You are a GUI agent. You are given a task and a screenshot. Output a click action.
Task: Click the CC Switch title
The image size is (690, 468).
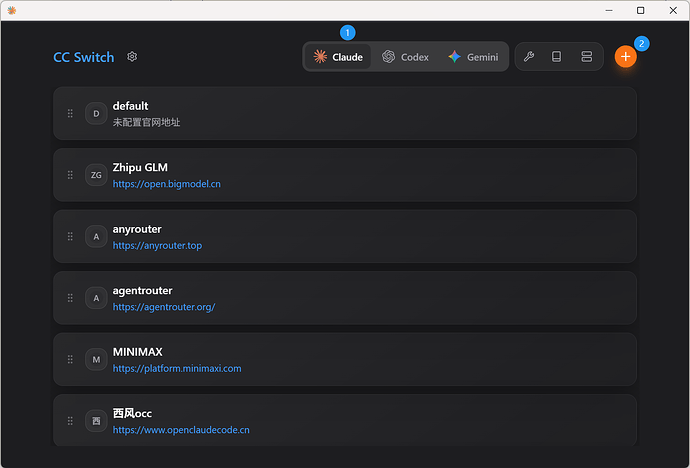pos(84,57)
